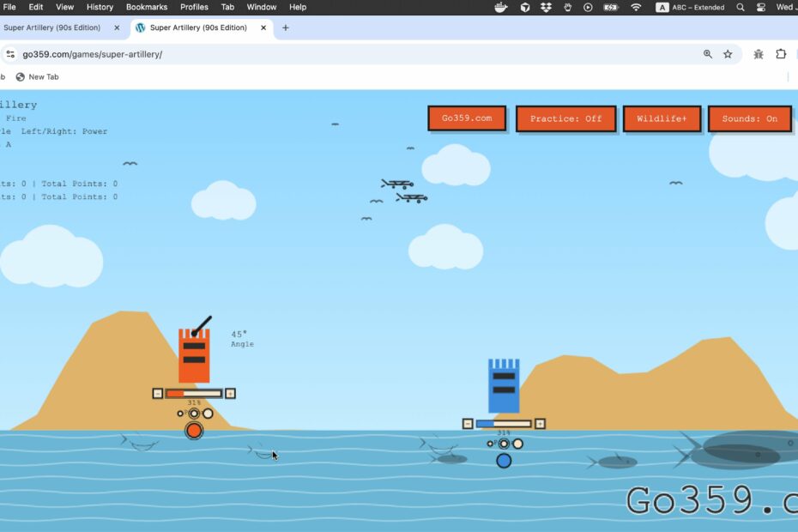Click the airplane flying in the sky
798x532 pixels.
(x=397, y=183)
